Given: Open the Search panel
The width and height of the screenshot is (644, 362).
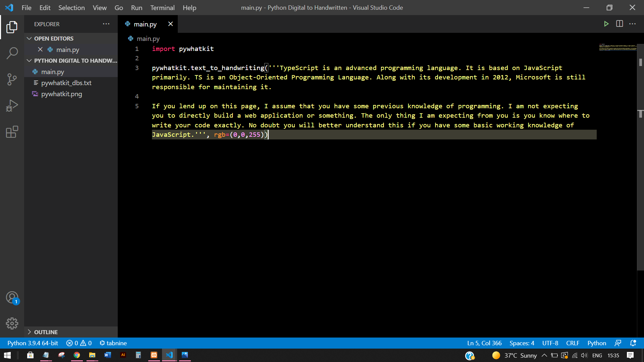Looking at the screenshot, I should [x=12, y=53].
